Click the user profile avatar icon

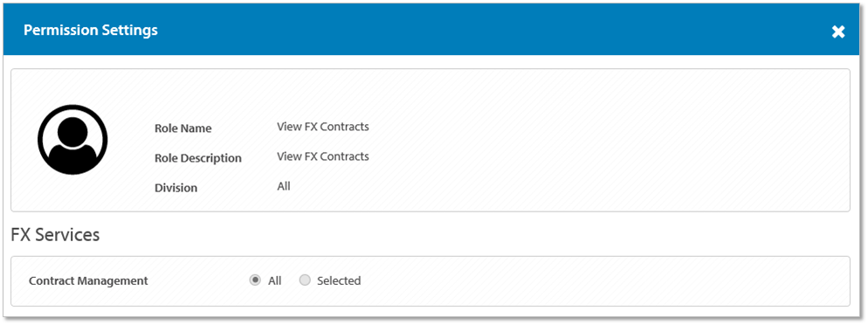coord(72,140)
